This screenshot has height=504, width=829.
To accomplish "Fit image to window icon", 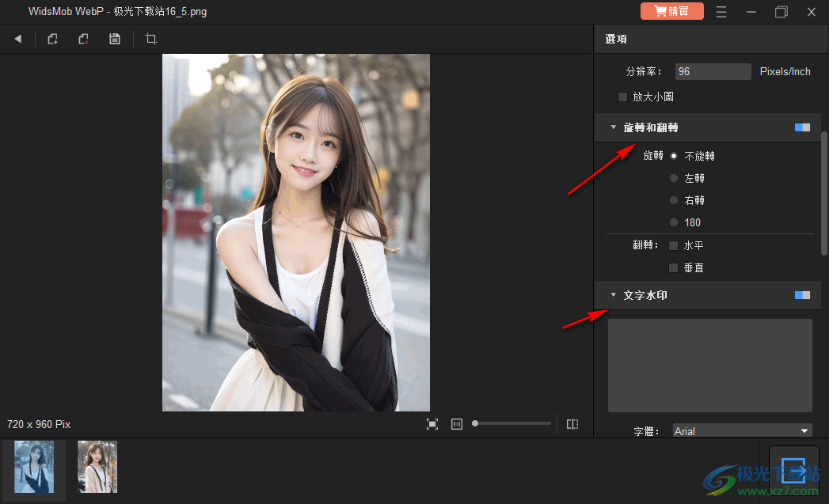I will [x=432, y=424].
